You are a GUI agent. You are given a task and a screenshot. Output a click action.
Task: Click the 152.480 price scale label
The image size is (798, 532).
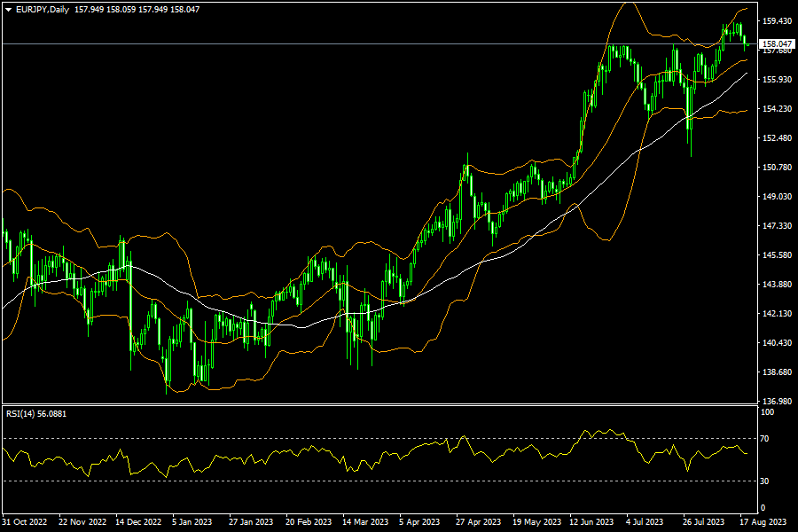point(777,138)
